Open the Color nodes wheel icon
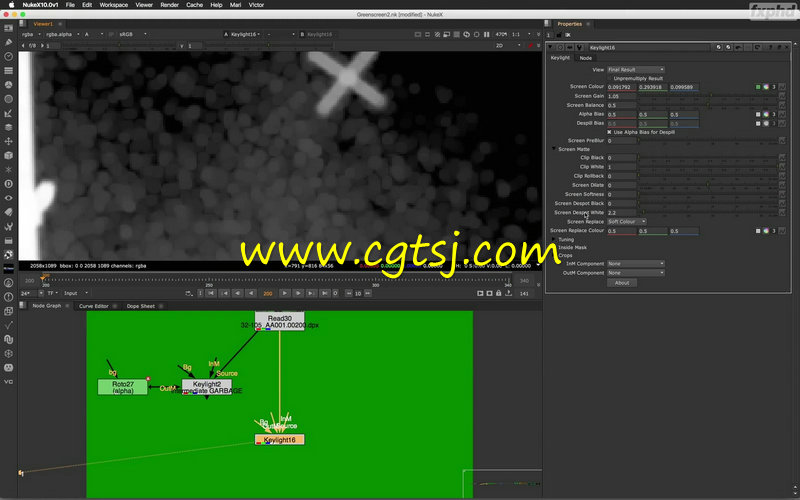The width and height of the screenshot is (800, 500). 8,85
